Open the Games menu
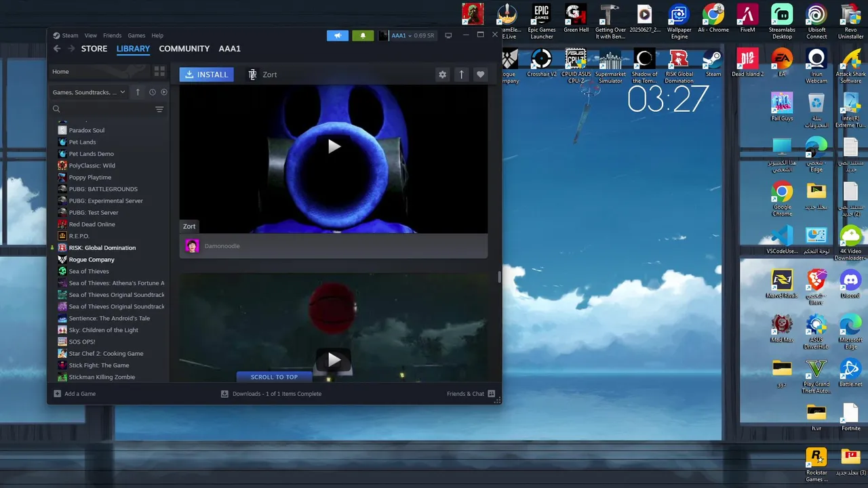This screenshot has width=868, height=488. (x=136, y=35)
